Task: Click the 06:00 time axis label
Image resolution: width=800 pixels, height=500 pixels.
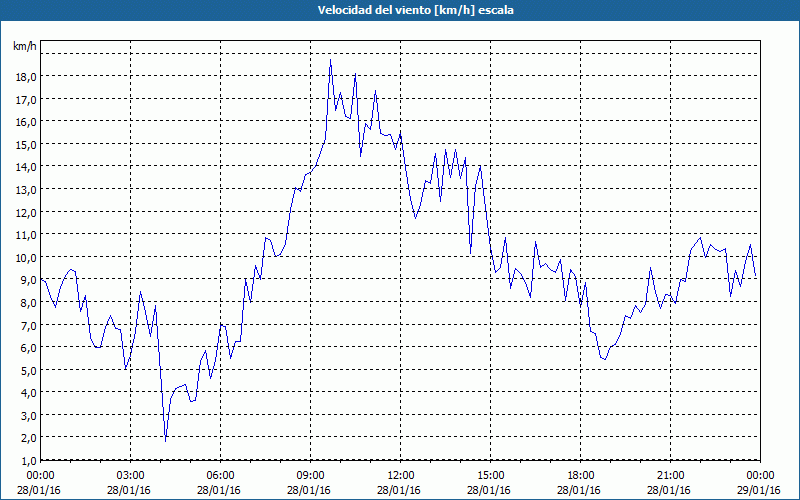Action: tap(220, 476)
